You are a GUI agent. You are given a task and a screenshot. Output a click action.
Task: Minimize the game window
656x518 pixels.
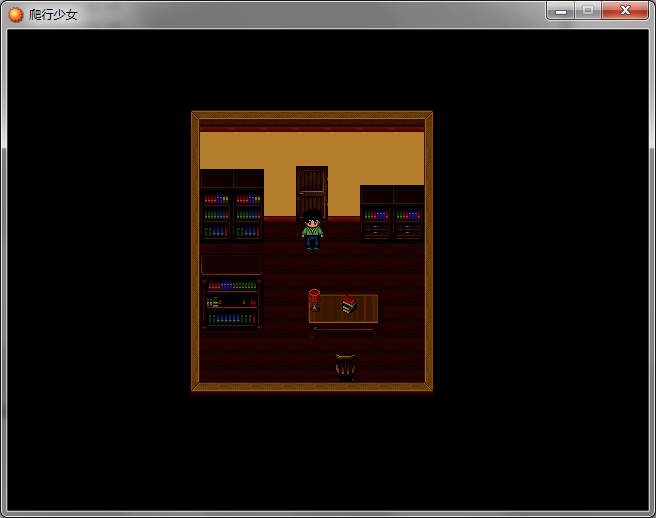(561, 11)
